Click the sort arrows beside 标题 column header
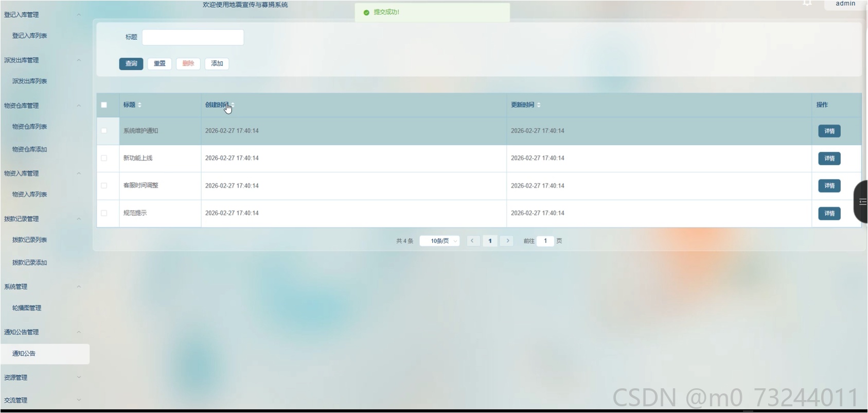 point(139,105)
